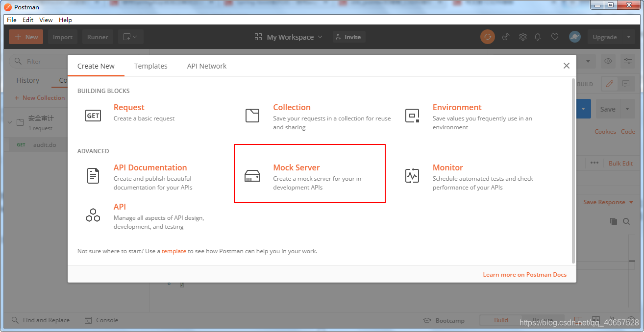Click the Import button

(x=63, y=37)
